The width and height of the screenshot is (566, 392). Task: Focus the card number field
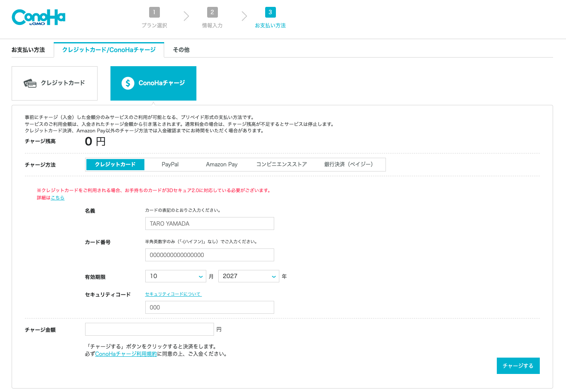click(210, 255)
